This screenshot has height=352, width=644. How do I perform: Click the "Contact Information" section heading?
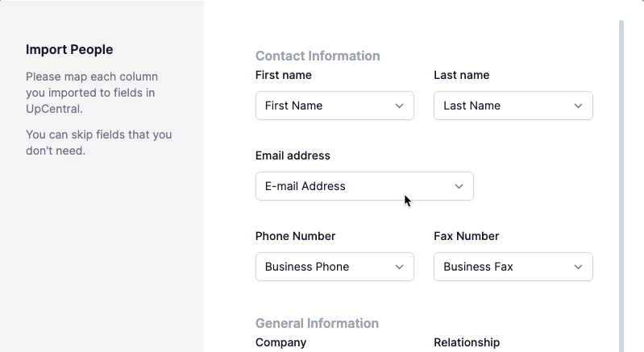[318, 56]
